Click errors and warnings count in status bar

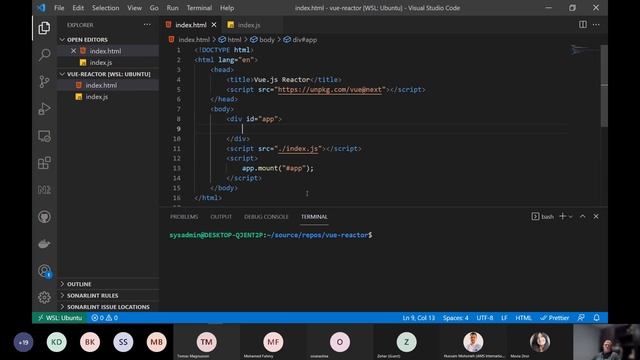[104, 318]
